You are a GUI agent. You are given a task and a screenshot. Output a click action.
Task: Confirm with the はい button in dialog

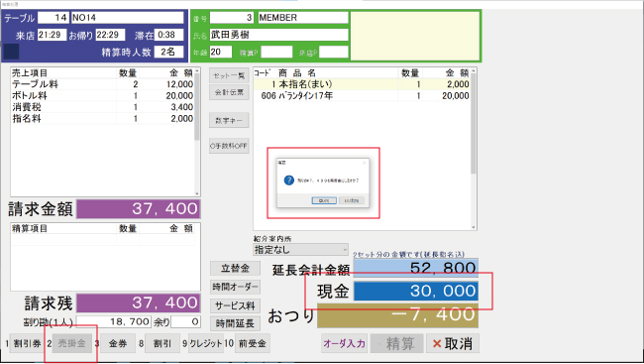[x=324, y=200]
